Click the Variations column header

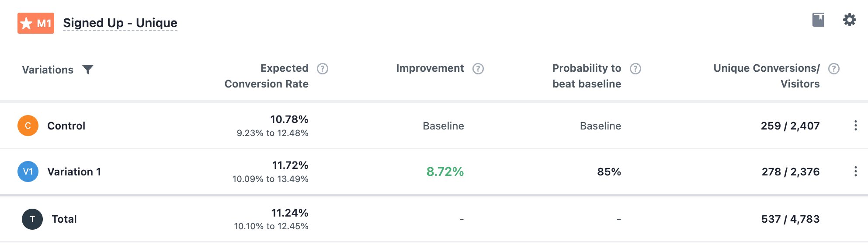coord(48,70)
